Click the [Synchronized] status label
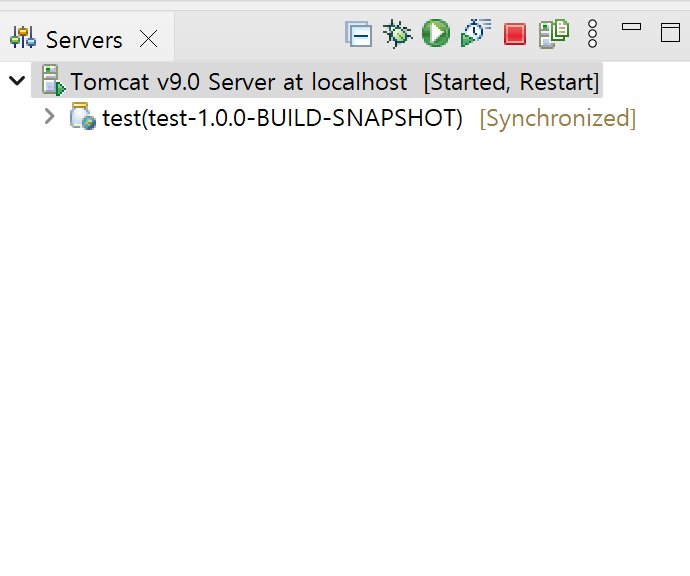690x576 pixels. coord(558,118)
